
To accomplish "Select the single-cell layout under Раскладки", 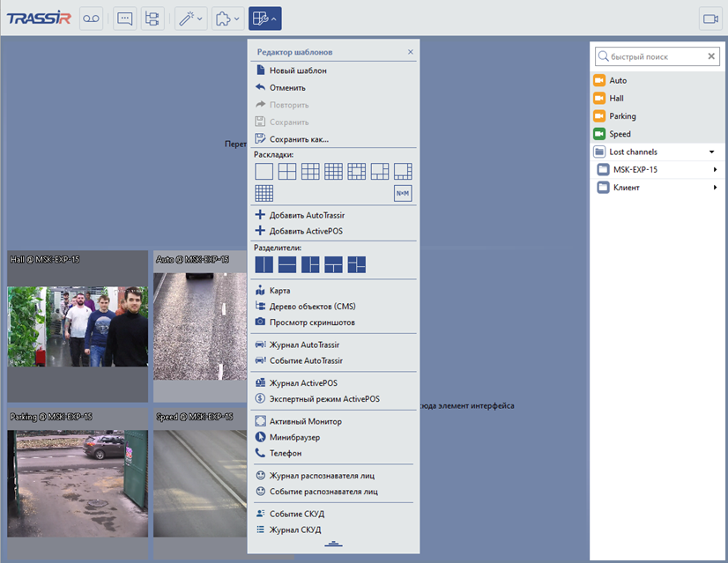I will 264,172.
